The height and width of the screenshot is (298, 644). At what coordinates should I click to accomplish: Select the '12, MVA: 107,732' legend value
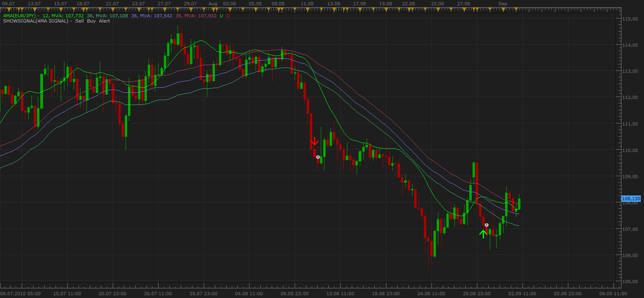tap(63, 16)
